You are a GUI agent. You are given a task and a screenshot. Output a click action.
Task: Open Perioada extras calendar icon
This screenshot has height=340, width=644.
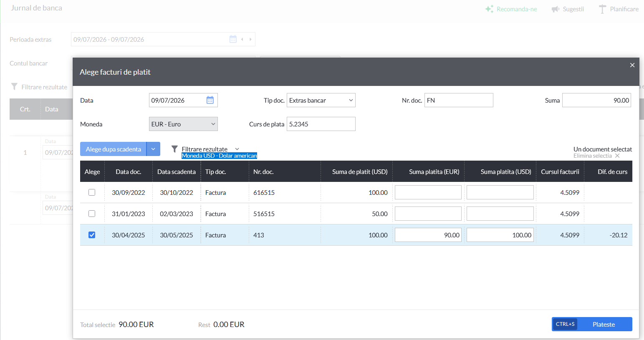click(233, 39)
